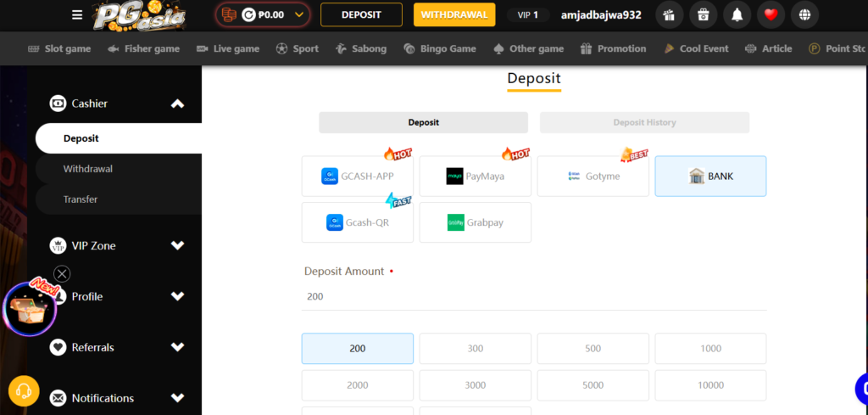Open the treasure chest bonus icon
Viewport: 868px width, 415px height.
coord(703,15)
